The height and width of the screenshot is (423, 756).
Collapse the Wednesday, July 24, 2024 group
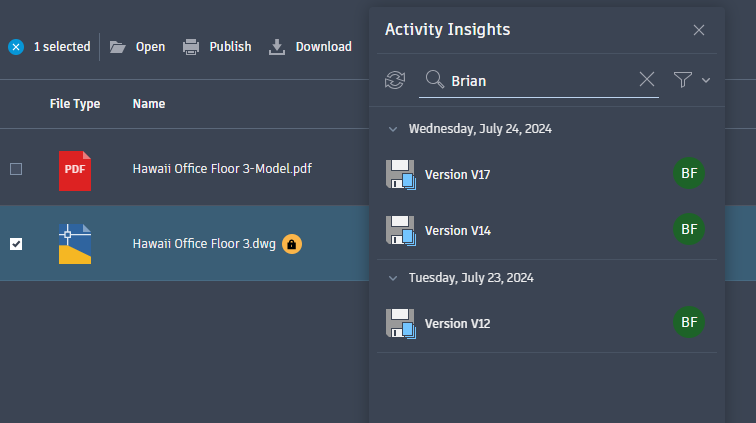[x=393, y=129]
